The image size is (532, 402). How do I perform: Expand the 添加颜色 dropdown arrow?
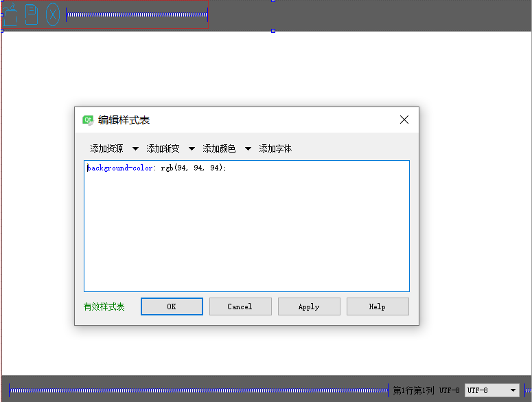coord(248,148)
